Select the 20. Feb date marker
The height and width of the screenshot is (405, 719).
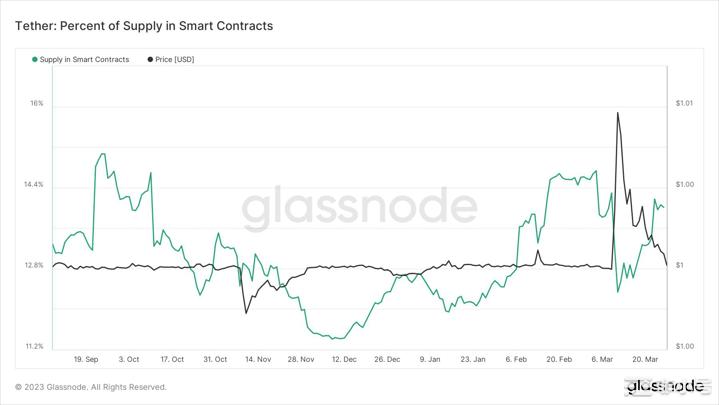coord(559,358)
